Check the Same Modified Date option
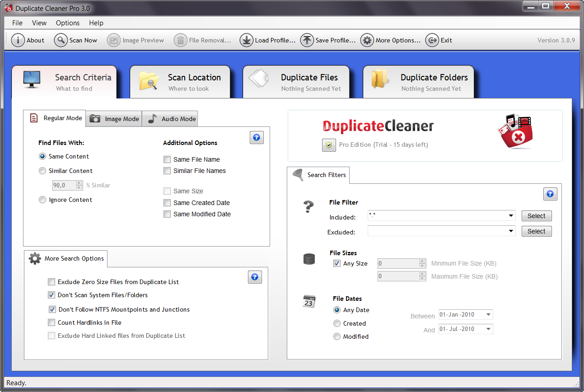 167,214
